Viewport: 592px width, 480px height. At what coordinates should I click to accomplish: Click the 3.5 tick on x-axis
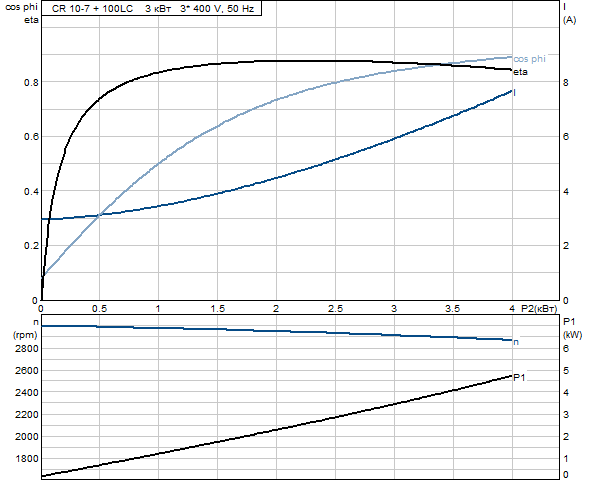(x=453, y=309)
